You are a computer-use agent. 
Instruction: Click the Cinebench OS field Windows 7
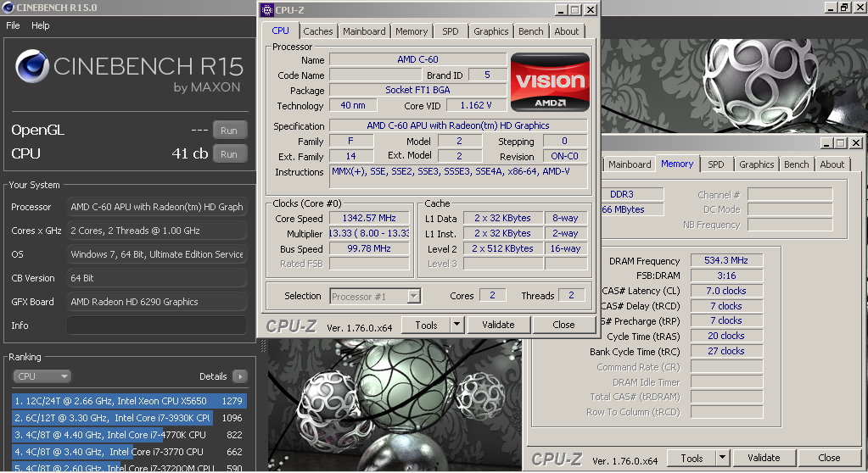click(157, 254)
